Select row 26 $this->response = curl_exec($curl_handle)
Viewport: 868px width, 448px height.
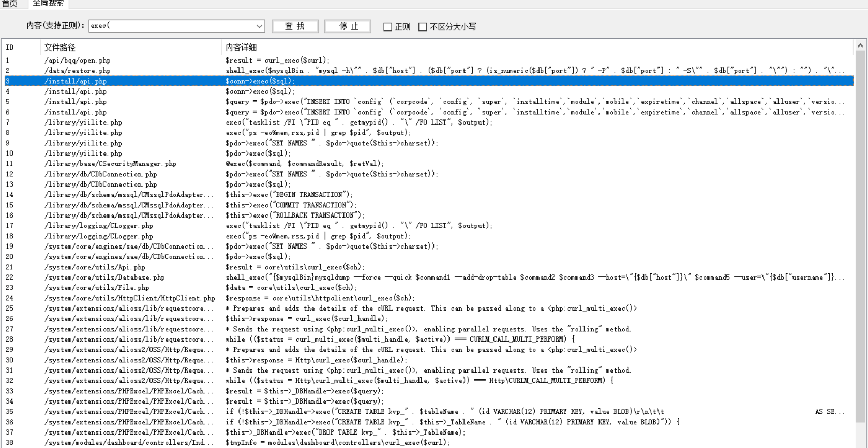tap(429, 319)
